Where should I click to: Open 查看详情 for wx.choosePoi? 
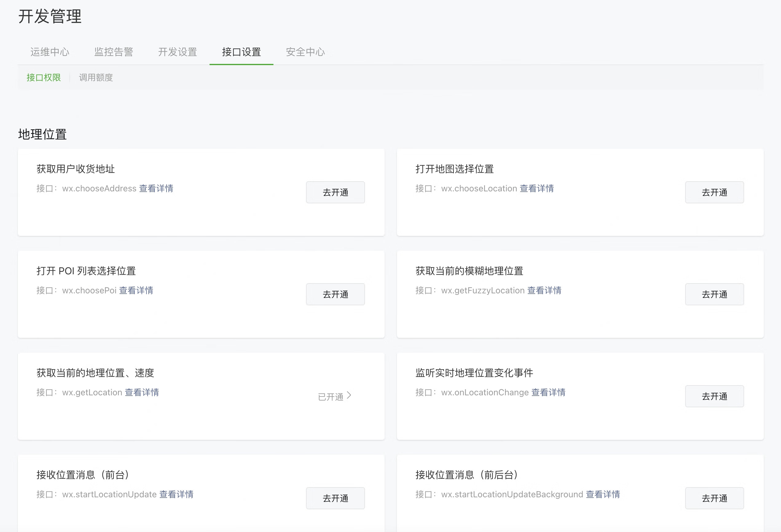tap(136, 290)
